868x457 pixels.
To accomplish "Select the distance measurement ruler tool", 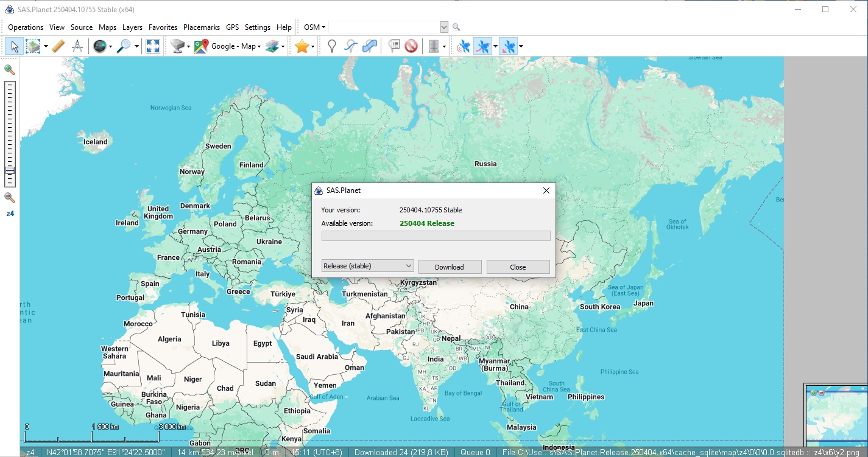I will point(58,46).
